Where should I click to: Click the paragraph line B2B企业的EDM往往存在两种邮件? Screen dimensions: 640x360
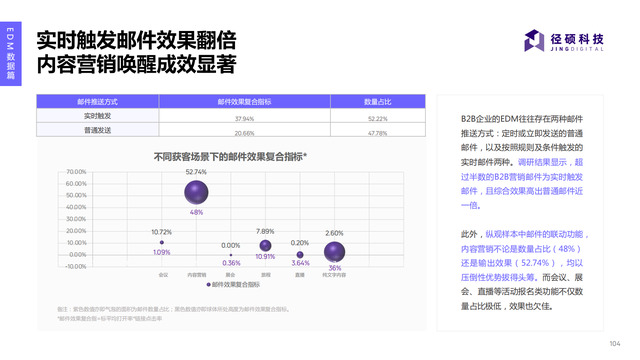pos(522,119)
